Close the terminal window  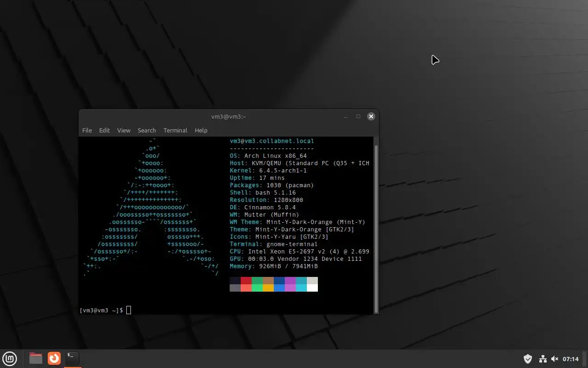(371, 117)
